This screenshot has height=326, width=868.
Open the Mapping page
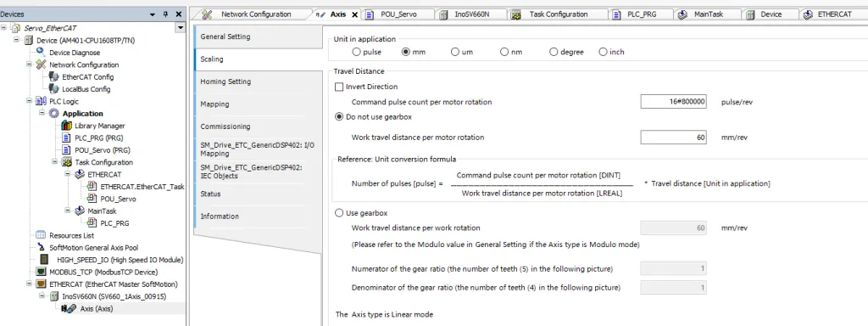tap(258, 104)
